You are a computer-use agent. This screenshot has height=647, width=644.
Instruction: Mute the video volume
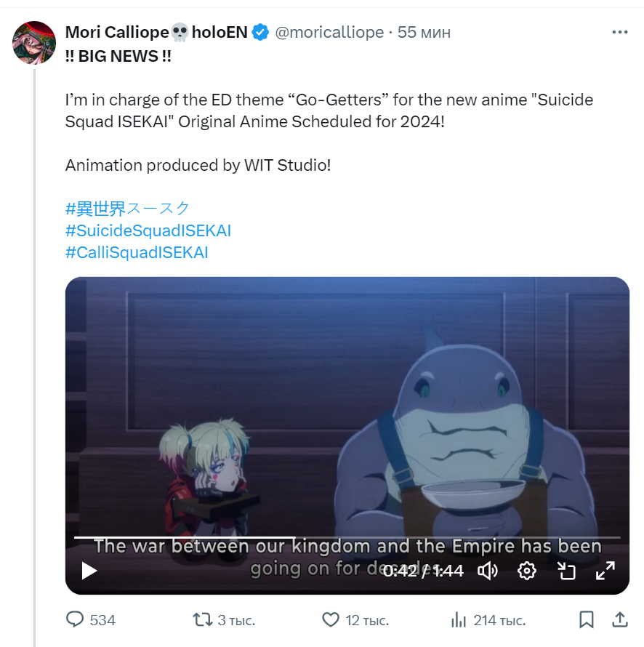pyautogui.click(x=488, y=571)
